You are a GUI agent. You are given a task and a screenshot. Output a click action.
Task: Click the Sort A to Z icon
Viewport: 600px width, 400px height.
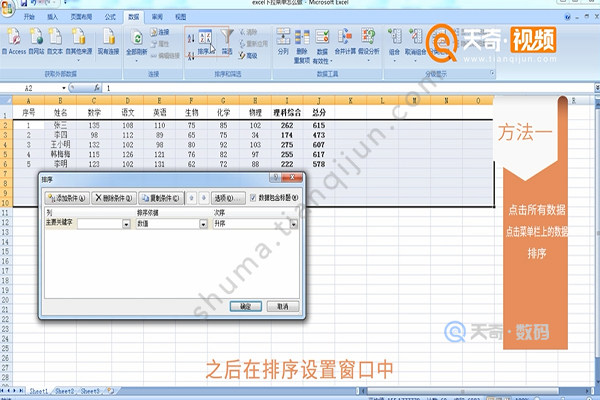pyautogui.click(x=191, y=38)
